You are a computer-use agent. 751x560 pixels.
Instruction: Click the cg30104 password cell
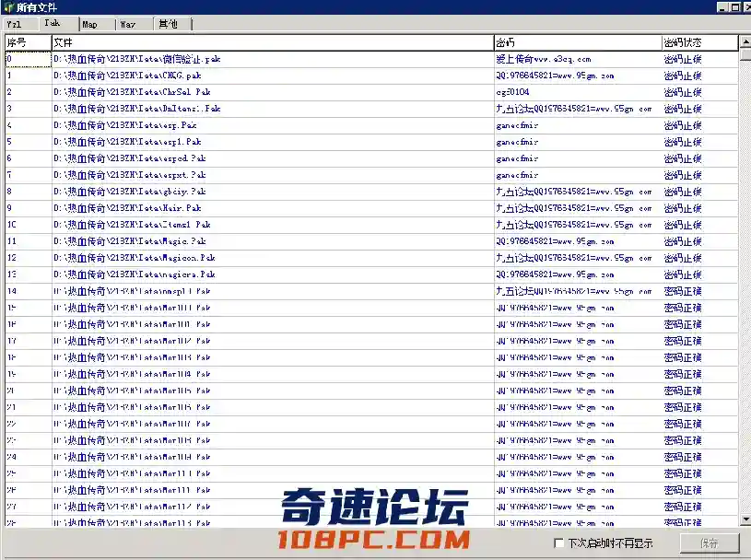(578, 92)
